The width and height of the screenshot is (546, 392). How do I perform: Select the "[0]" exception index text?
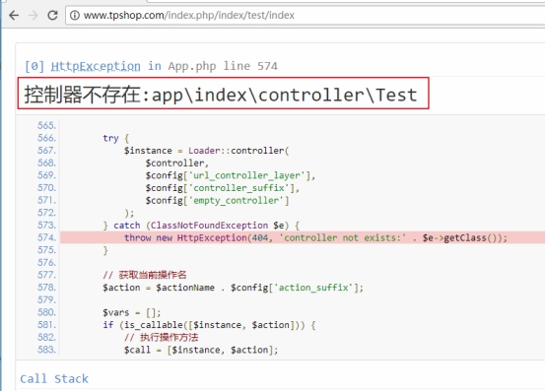click(x=34, y=66)
